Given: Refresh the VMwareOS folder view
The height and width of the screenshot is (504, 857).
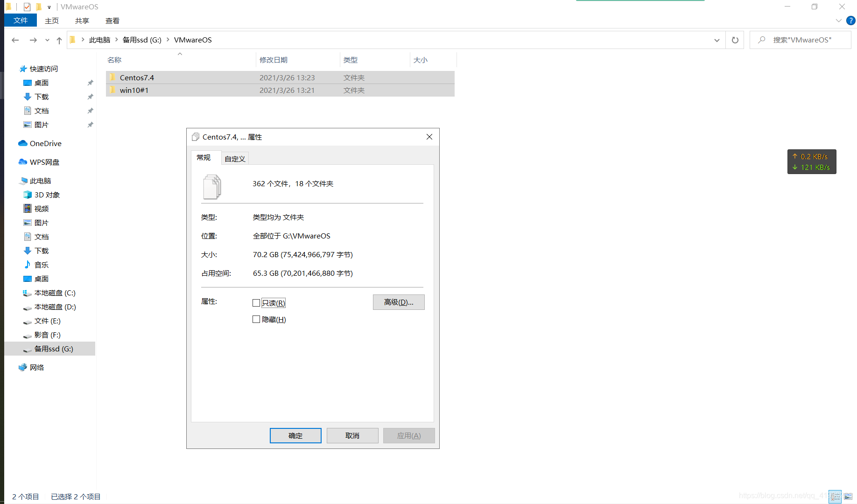Looking at the screenshot, I should tap(735, 40).
